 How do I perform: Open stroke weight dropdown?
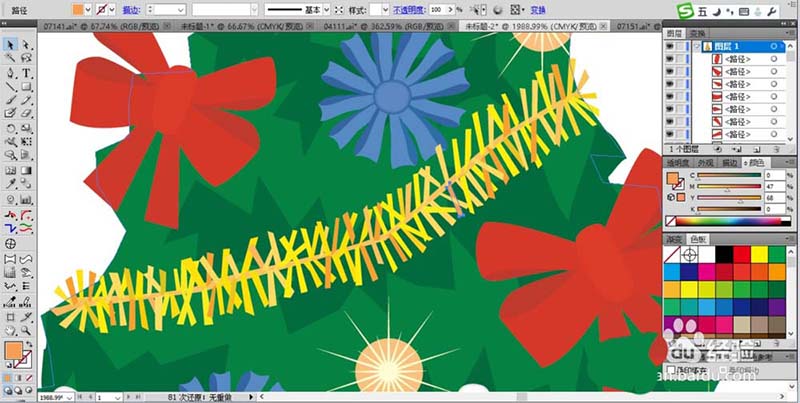coord(181,10)
